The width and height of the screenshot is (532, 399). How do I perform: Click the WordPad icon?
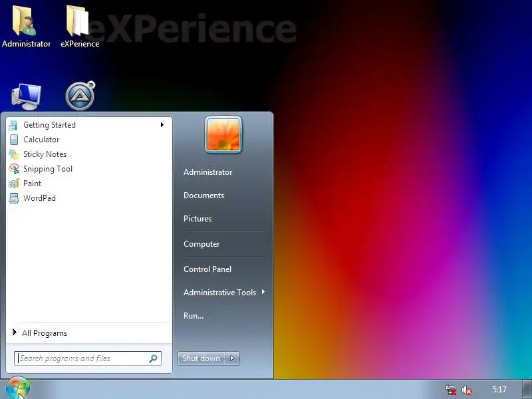pos(13,198)
